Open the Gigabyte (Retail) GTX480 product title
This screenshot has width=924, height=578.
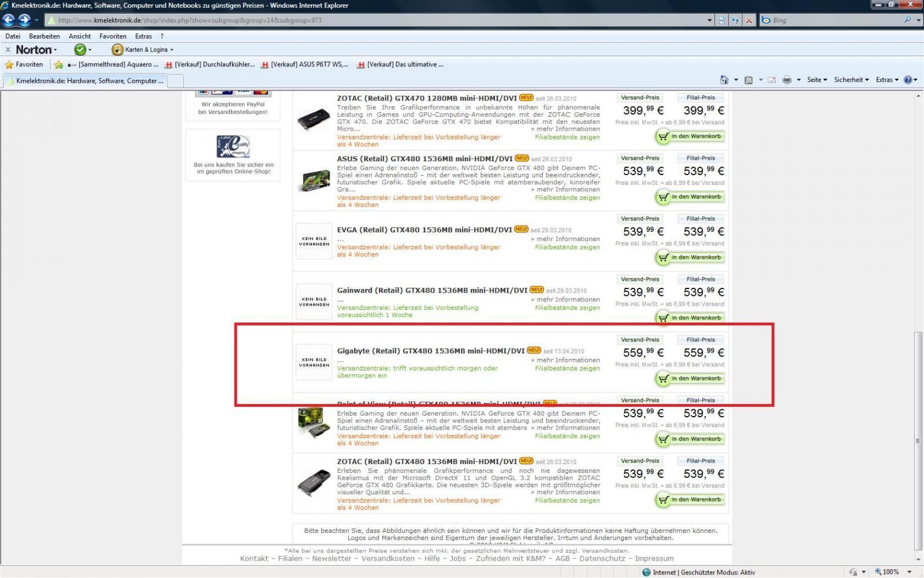click(x=431, y=351)
